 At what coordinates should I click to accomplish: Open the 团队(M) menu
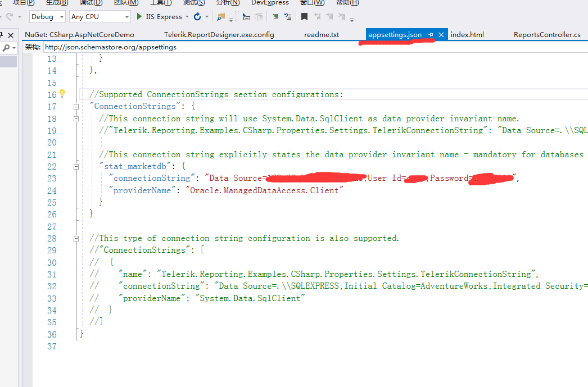(x=126, y=3)
